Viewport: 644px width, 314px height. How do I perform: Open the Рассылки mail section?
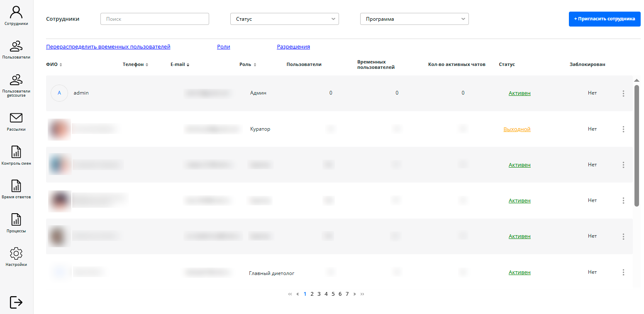click(x=16, y=122)
